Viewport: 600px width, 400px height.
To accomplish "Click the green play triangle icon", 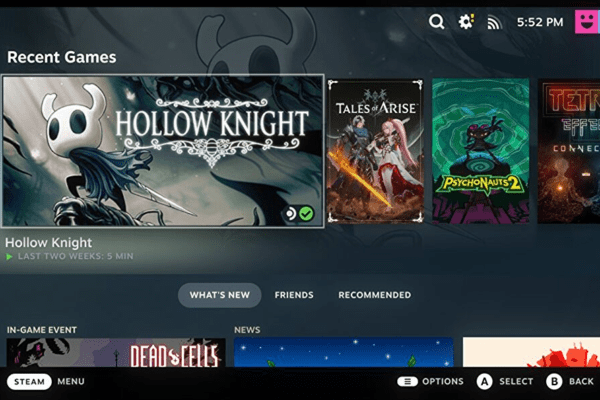I will tap(9, 256).
